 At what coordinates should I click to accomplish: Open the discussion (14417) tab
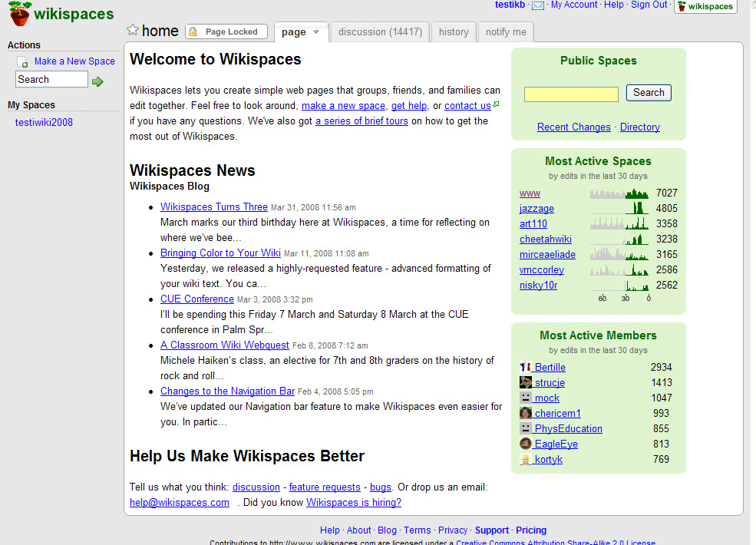tap(380, 31)
